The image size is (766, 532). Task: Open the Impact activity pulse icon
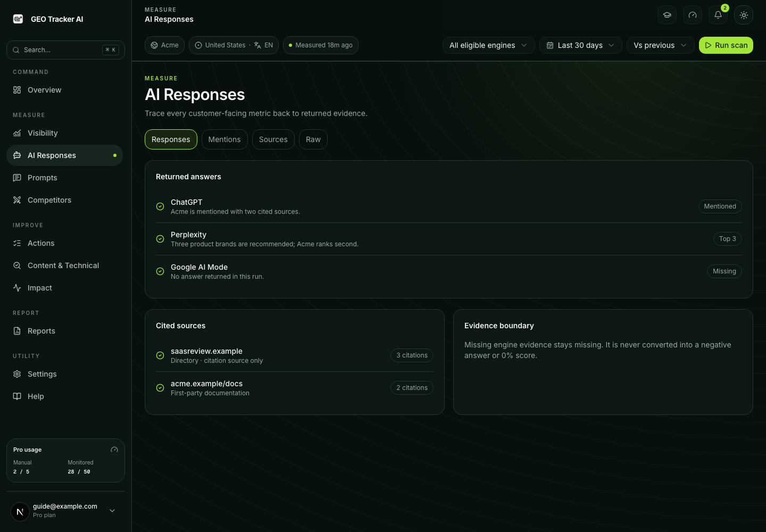(17, 288)
